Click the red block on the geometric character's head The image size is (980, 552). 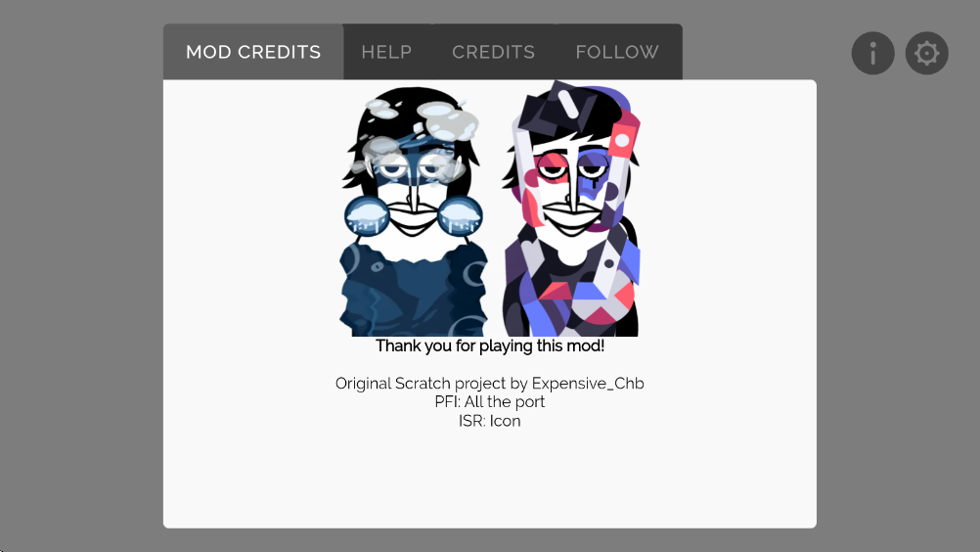pos(622,139)
